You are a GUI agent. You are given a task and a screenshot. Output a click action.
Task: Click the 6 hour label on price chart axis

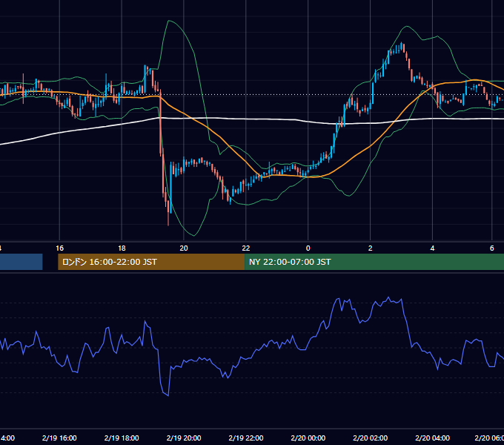[x=492, y=248]
